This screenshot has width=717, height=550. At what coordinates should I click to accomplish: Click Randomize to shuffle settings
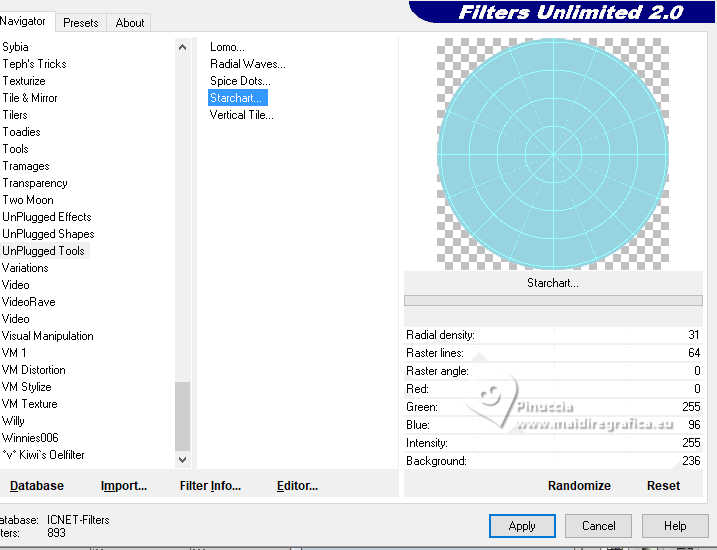click(579, 485)
